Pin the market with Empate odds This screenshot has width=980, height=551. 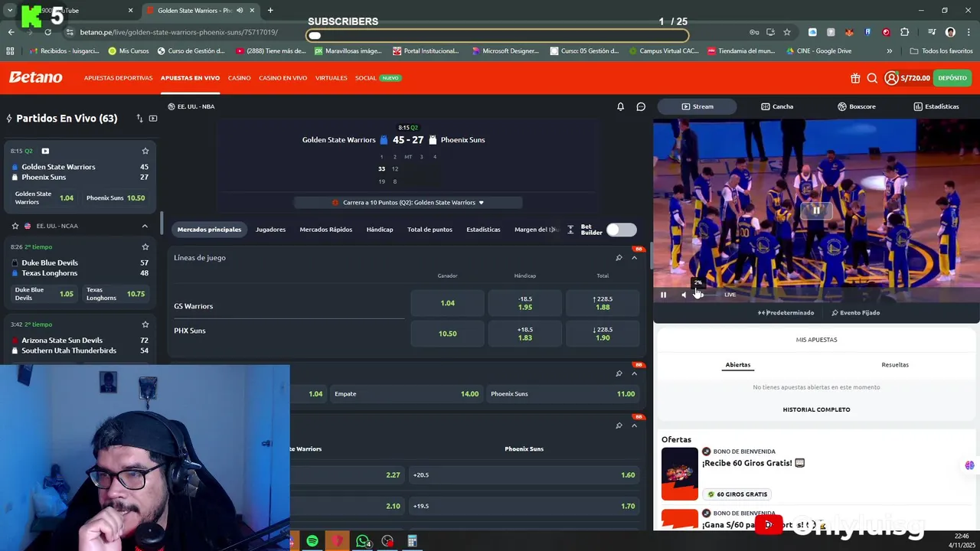(x=619, y=373)
